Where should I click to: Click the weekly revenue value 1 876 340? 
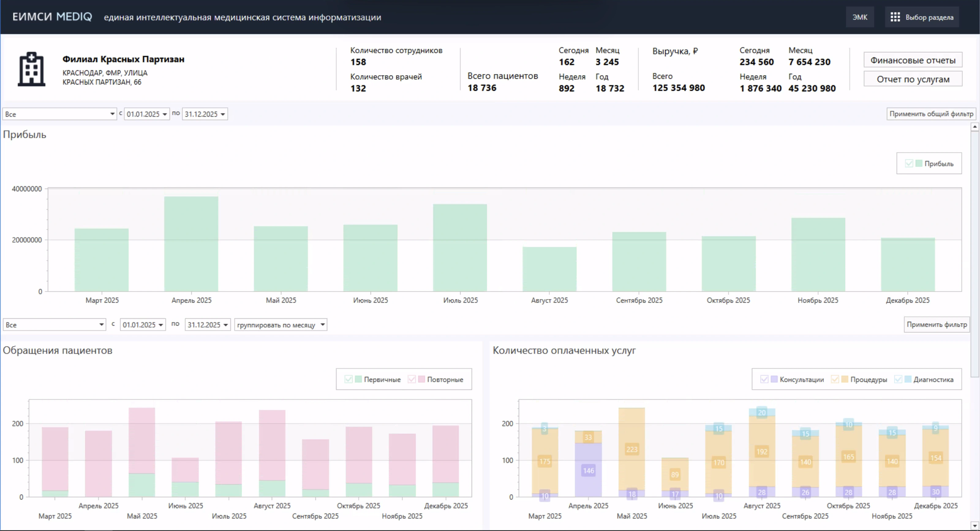760,88
